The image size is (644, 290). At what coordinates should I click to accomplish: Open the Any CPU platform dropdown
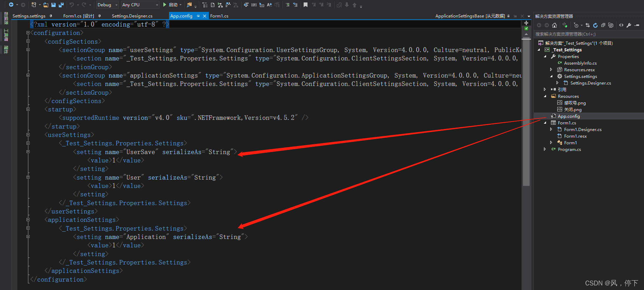(x=140, y=5)
